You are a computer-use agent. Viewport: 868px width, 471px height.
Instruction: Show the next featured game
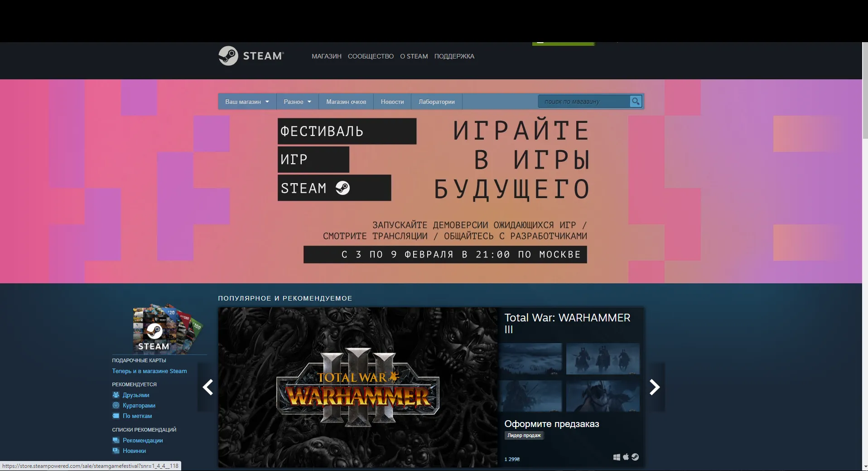click(655, 387)
